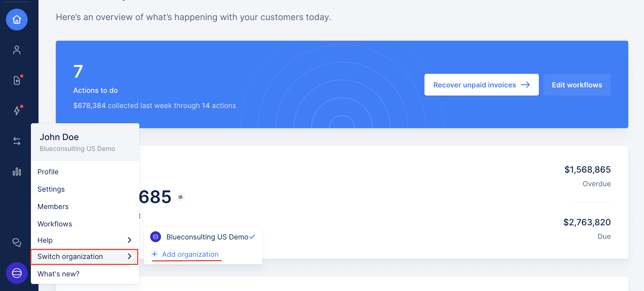Image resolution: width=644 pixels, height=291 pixels.
Task: Open the chat bubbles icon in sidebar
Action: coord(17,242)
